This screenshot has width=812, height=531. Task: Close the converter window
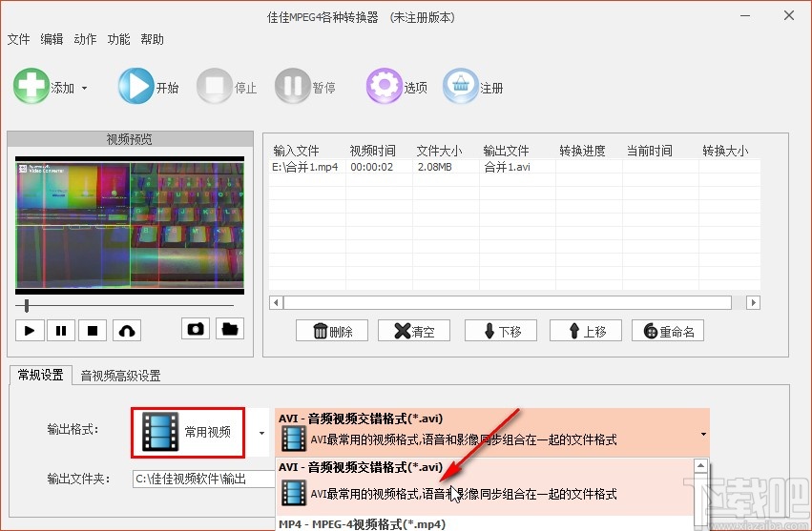789,16
